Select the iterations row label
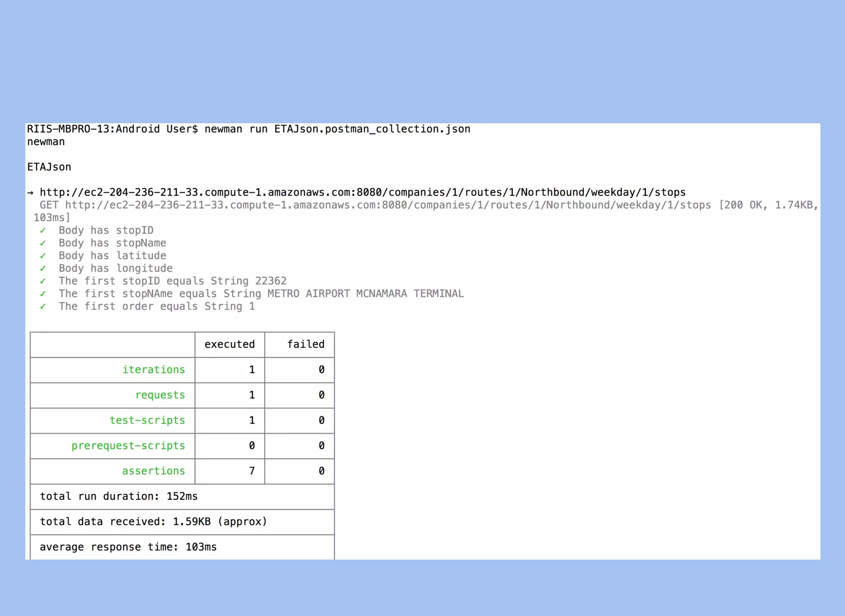This screenshot has height=616, width=845. point(153,370)
